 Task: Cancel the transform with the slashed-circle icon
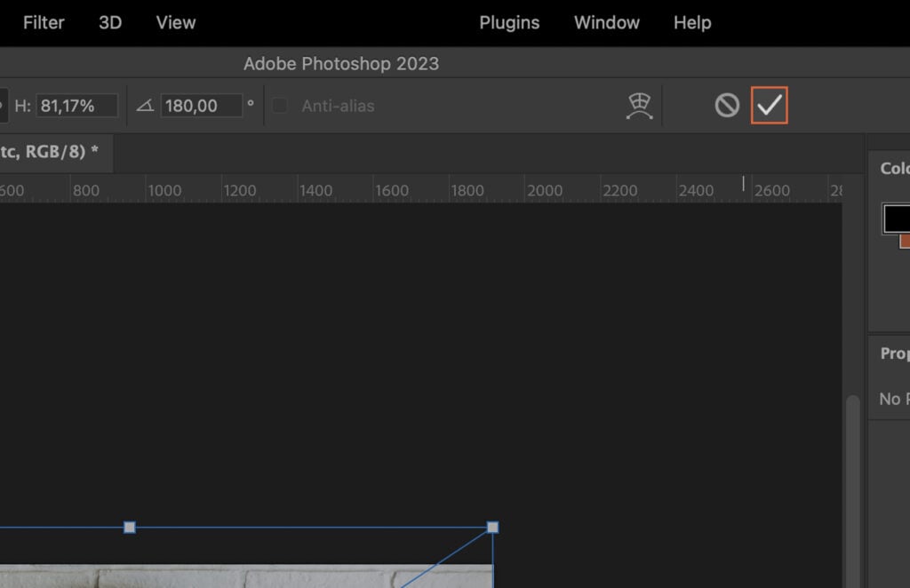(x=727, y=105)
